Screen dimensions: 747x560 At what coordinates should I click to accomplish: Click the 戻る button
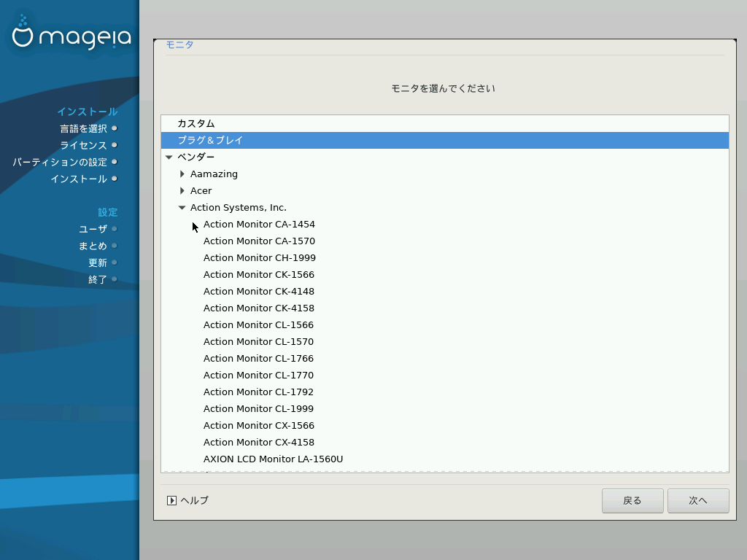pos(632,501)
